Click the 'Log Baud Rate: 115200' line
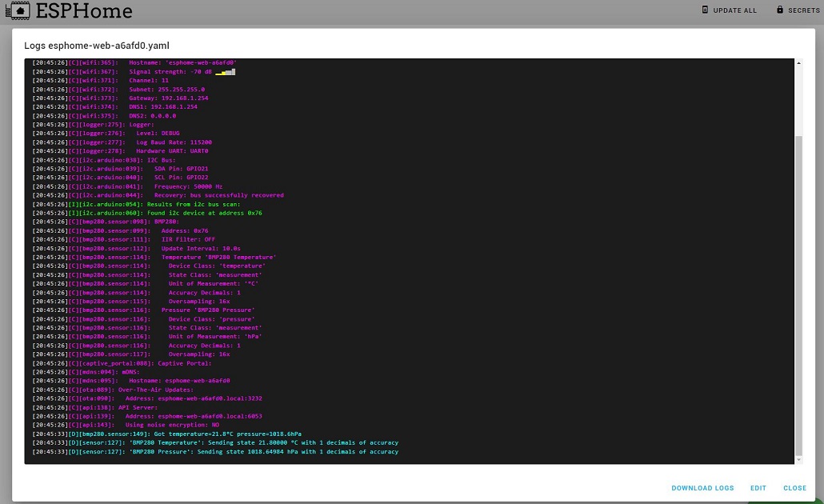Screen dimensions: 824x504 tap(122, 142)
